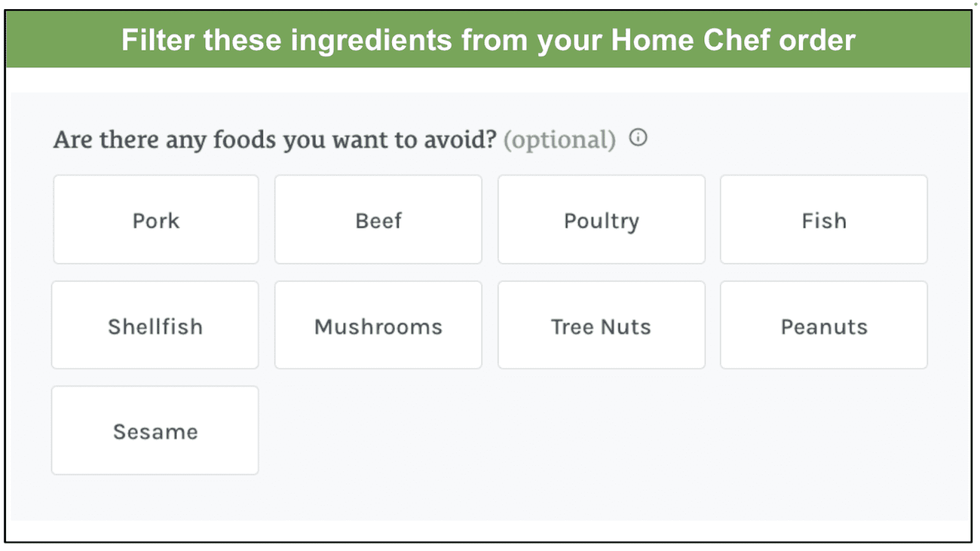Select the Tree Nuts allergen tile
The width and height of the screenshot is (980, 551).
coord(601,325)
